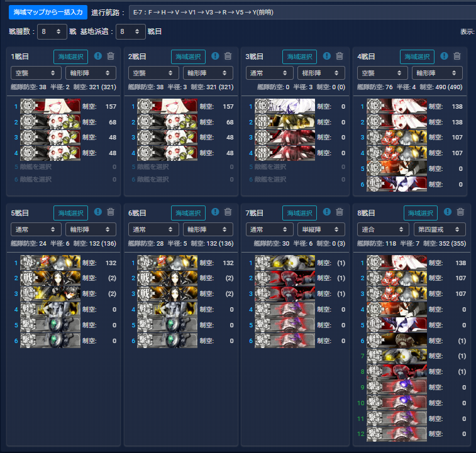Image resolution: width=476 pixels, height=453 pixels.
Task: Delete 6戦目 with its trash icon
Action: [x=228, y=212]
